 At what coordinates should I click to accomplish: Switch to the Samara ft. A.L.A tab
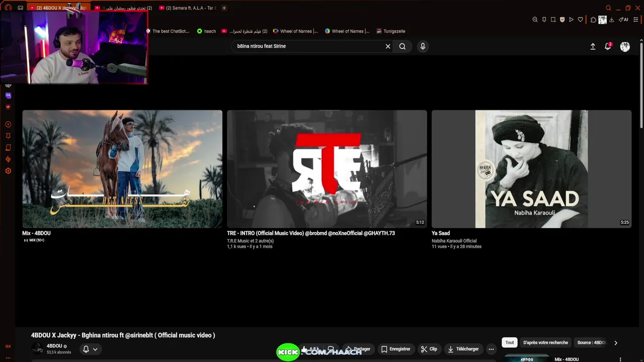tap(188, 8)
